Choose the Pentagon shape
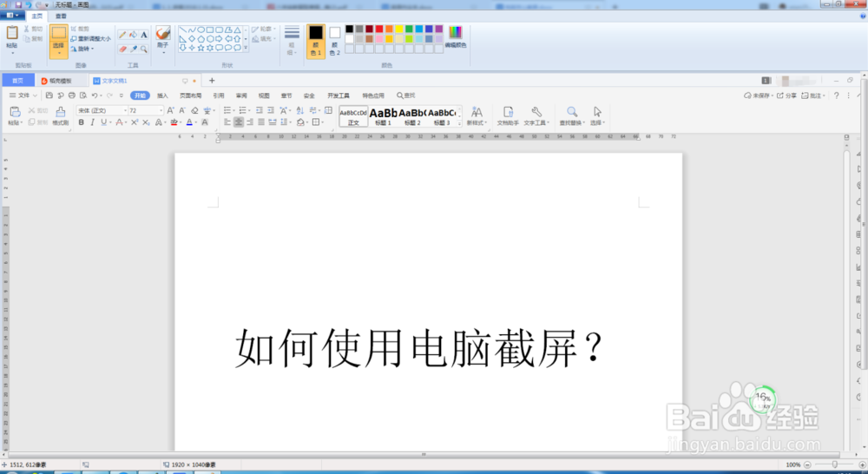 coord(201,39)
